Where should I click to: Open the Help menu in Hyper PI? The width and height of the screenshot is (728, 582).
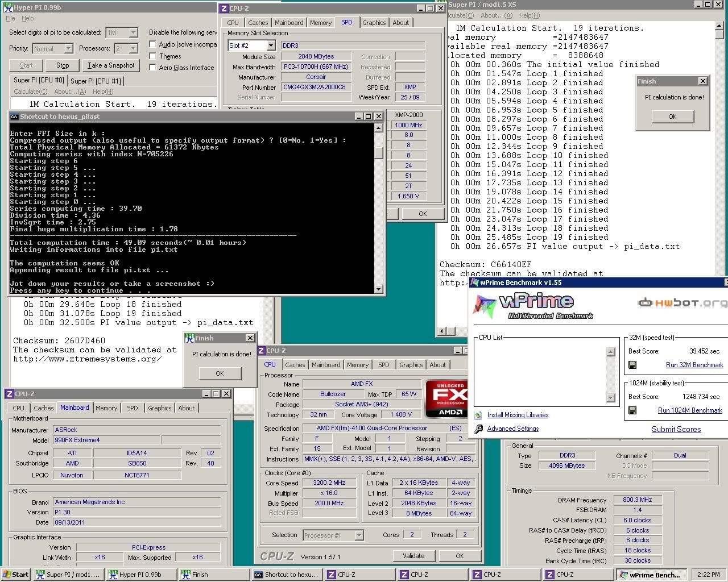click(x=27, y=18)
